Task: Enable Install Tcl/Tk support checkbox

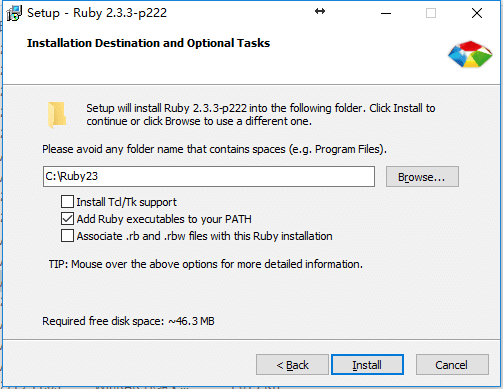Action: tap(67, 202)
